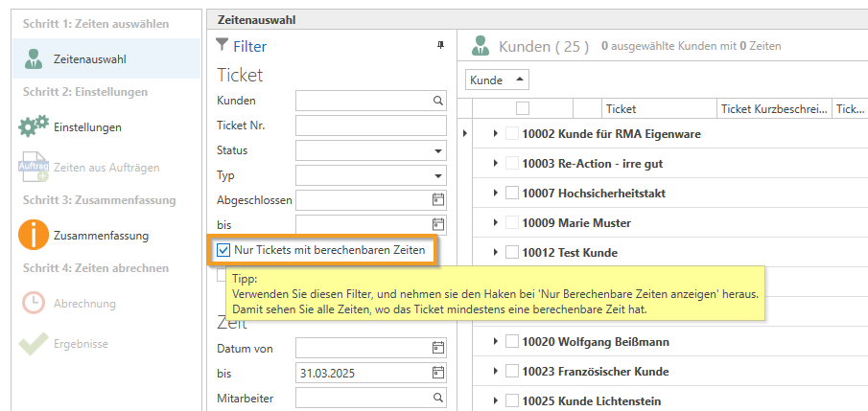Open the Status dropdown
This screenshot has height=411, width=868.
[x=438, y=151]
